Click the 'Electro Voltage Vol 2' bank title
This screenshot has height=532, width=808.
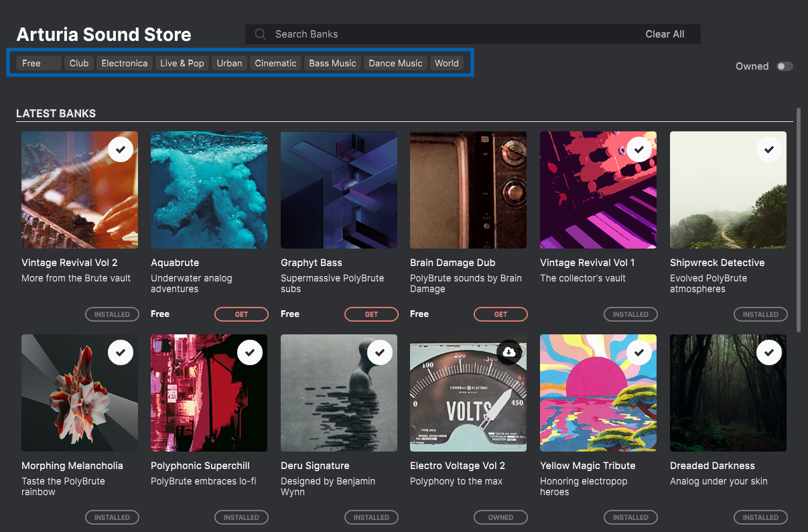click(458, 466)
